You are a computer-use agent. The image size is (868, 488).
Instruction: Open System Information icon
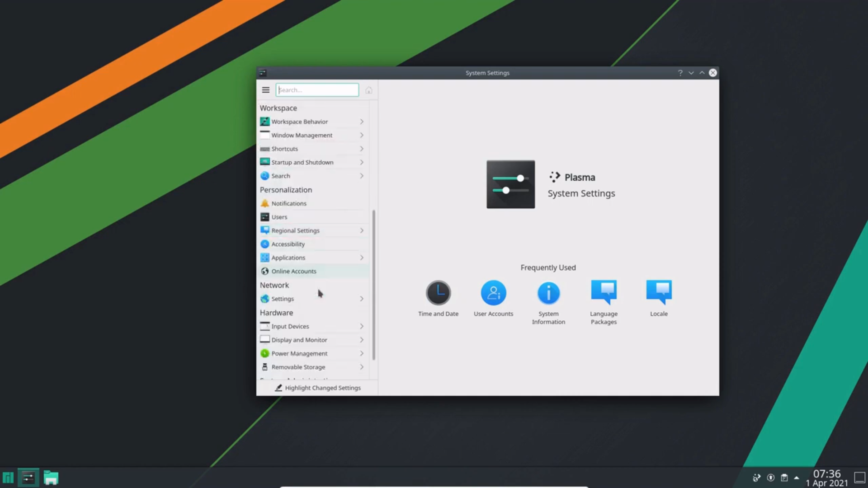tap(548, 293)
